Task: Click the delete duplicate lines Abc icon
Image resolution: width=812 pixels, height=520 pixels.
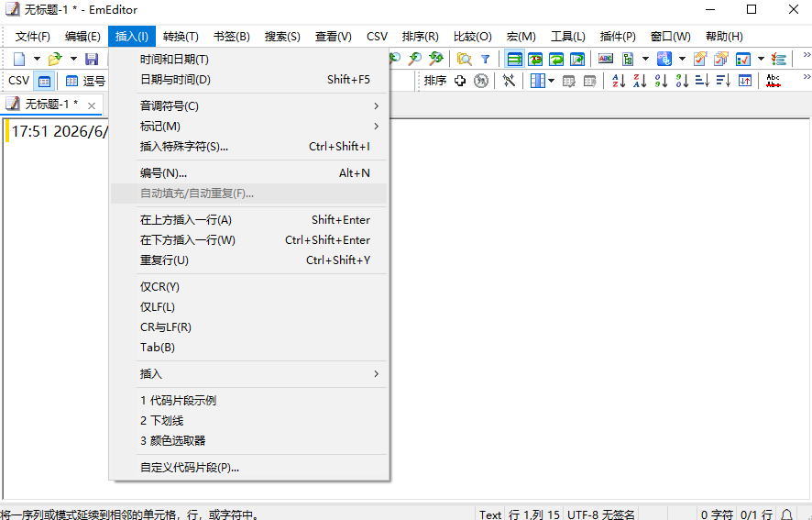Action: pyautogui.click(x=774, y=81)
